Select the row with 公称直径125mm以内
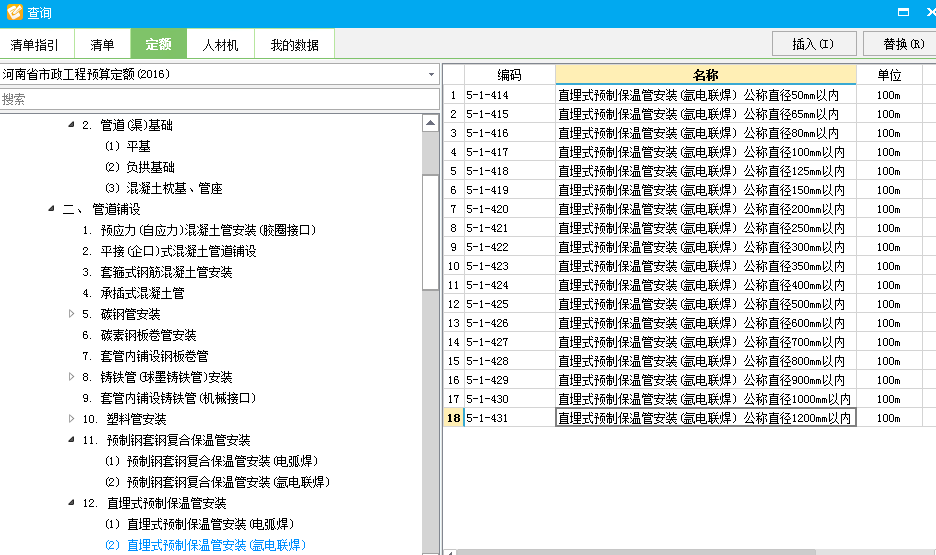936x555 pixels. [x=706, y=171]
